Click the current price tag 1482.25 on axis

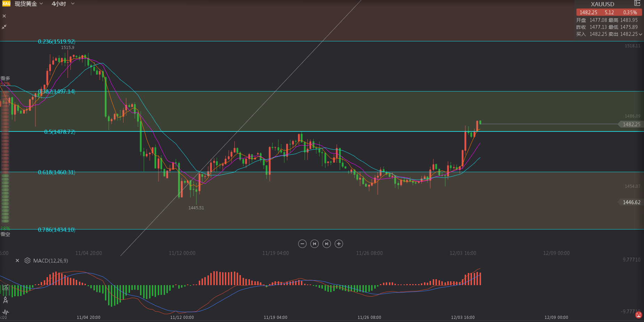[x=631, y=124]
